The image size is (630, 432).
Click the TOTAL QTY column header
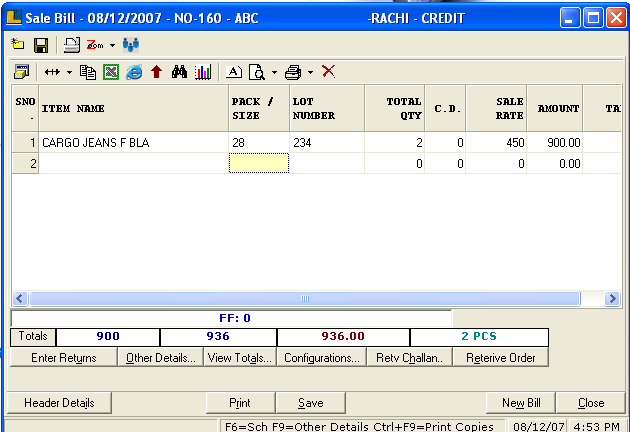395,109
